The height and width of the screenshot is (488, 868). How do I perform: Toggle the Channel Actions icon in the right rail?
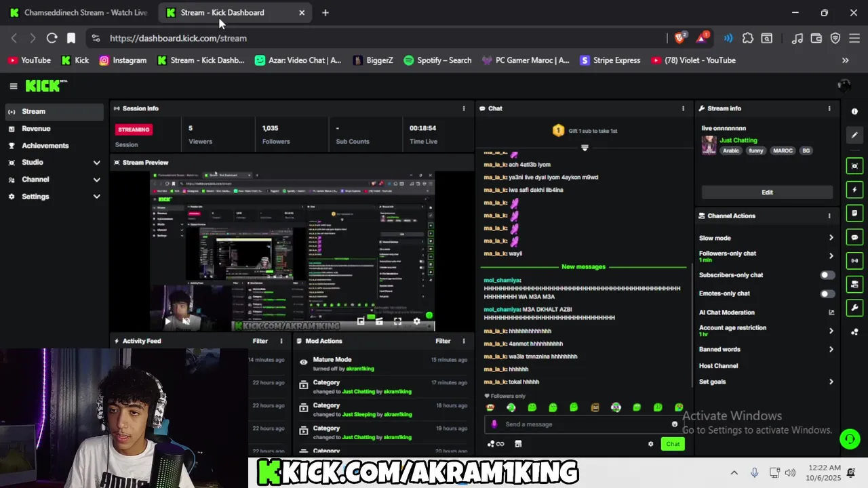tap(854, 284)
